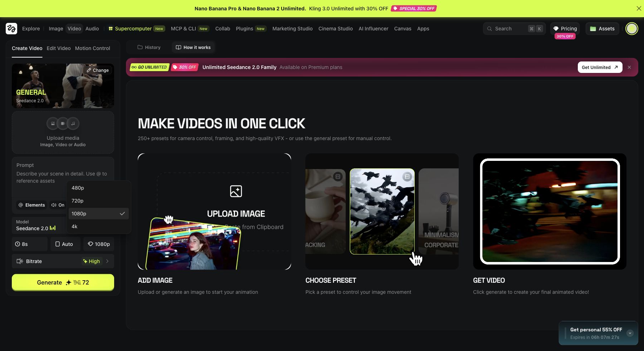This screenshot has height=351, width=644.
Task: Select the checked 1080p option
Action: (99, 214)
